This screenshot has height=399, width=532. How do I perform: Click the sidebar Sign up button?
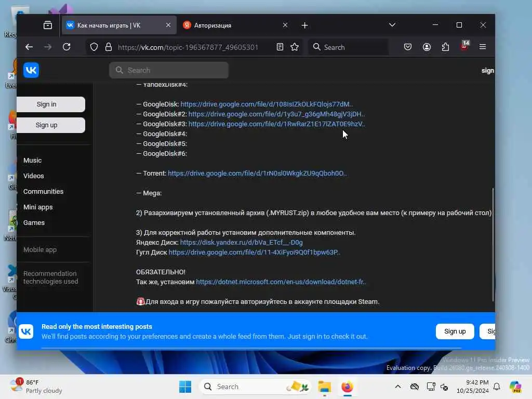tap(51, 125)
